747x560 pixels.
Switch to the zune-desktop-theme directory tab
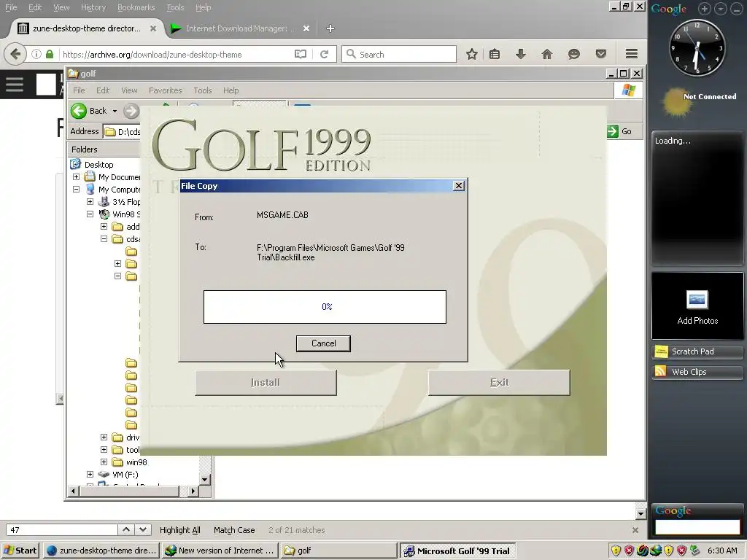point(86,28)
